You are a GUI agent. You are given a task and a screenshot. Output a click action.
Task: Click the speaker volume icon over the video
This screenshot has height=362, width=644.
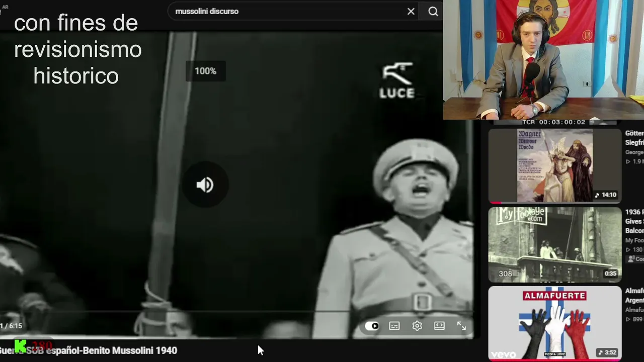coord(205,185)
